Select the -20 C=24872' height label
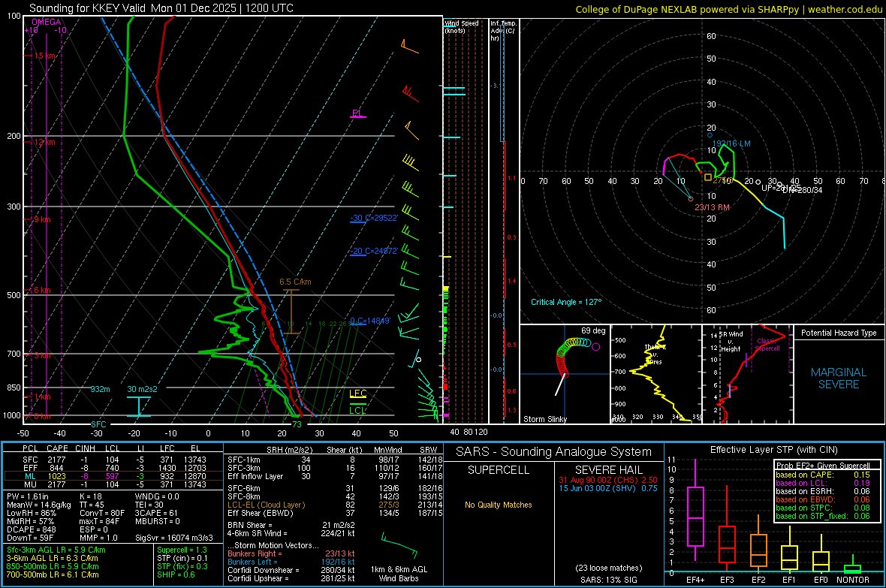The height and width of the screenshot is (588, 886). tap(374, 251)
